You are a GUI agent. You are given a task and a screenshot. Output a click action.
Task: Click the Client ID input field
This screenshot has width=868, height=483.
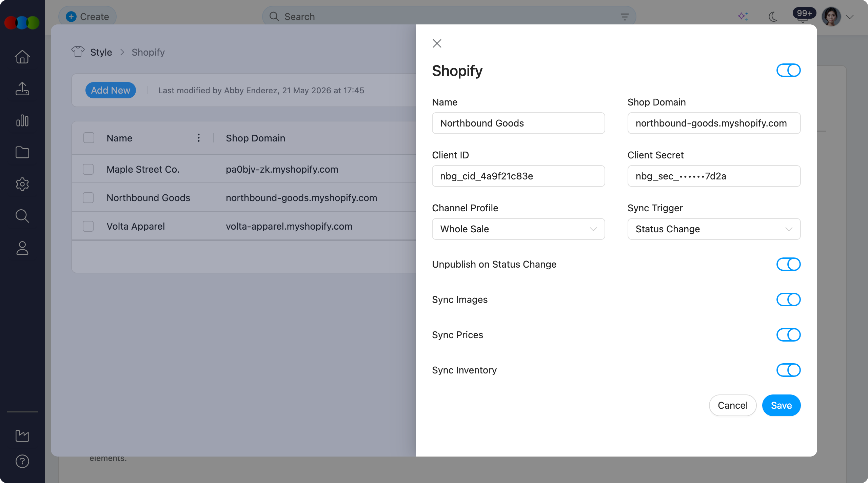pos(518,176)
